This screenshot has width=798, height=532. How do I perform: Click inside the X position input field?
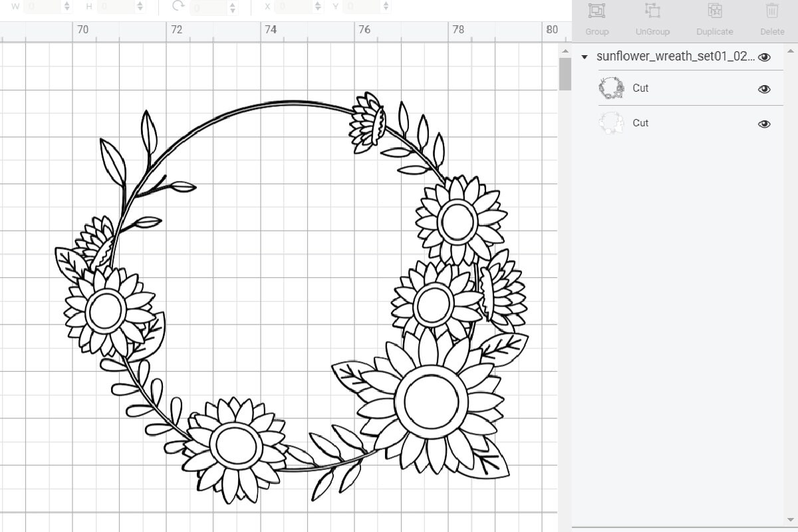(x=293, y=7)
